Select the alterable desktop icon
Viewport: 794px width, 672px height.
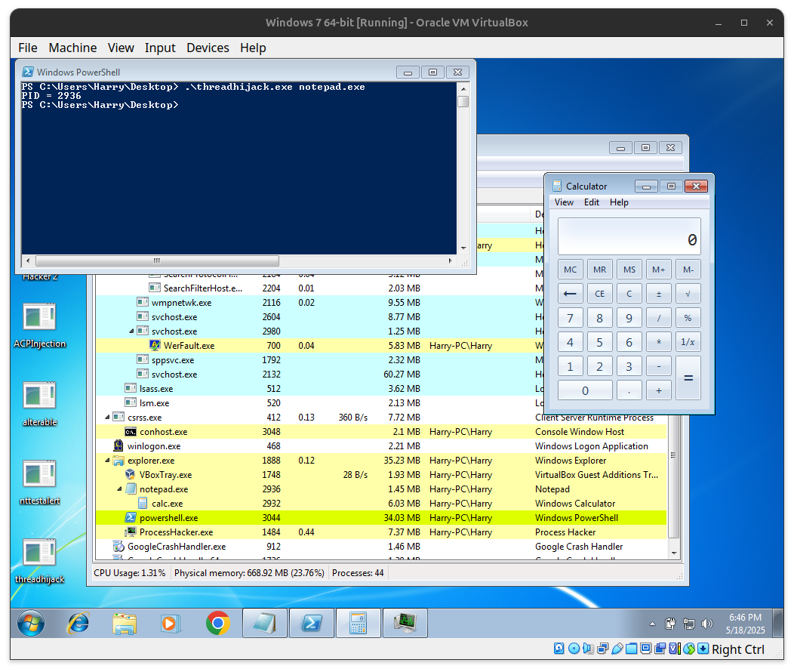pos(39,404)
